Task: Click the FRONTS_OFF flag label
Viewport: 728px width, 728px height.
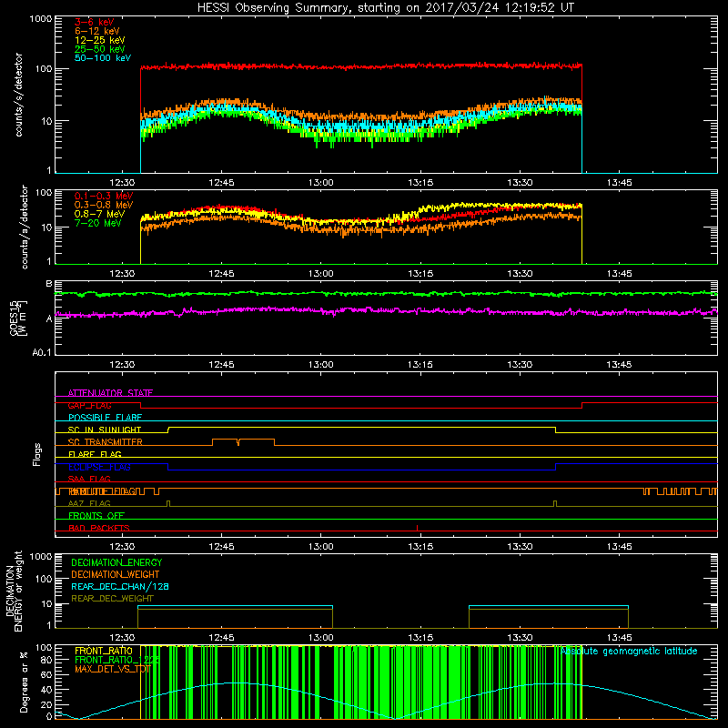Action: (96, 516)
